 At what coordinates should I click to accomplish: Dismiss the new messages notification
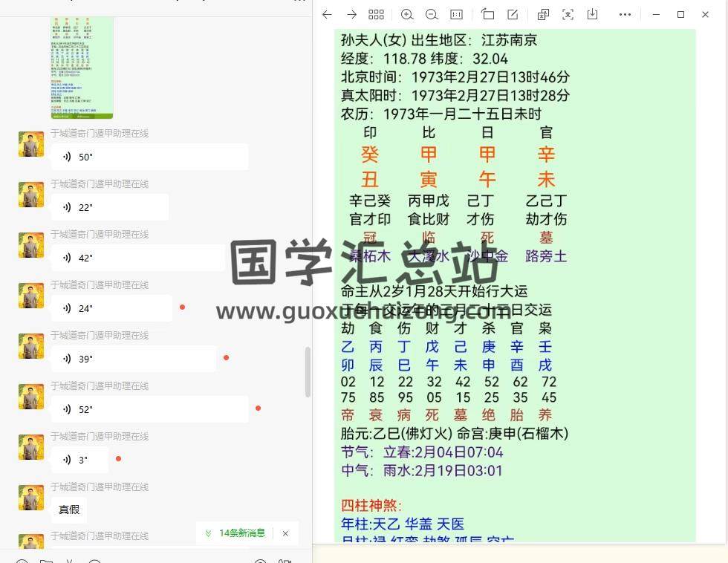tap(285, 533)
